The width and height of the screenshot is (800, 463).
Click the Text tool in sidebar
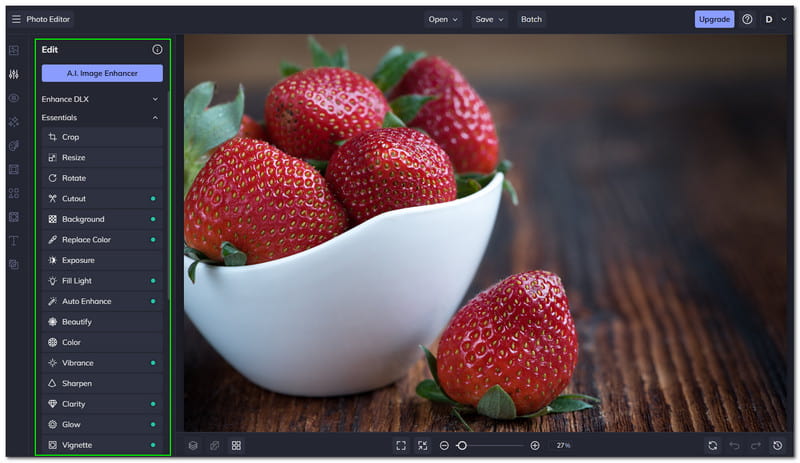click(x=14, y=241)
